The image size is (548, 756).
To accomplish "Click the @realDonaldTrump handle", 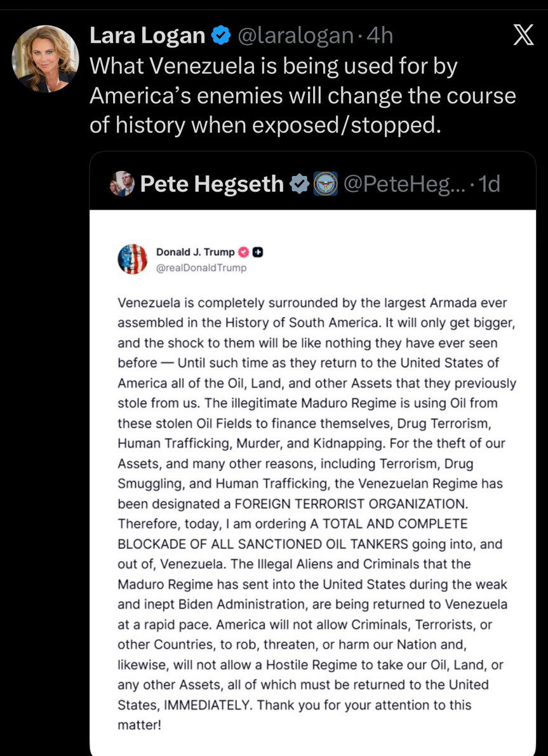I will (x=201, y=267).
